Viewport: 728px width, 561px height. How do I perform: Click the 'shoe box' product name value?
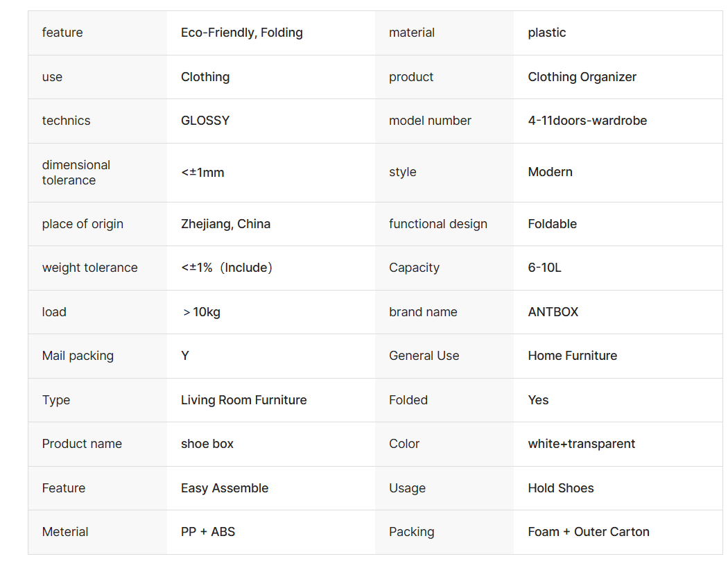pos(207,444)
